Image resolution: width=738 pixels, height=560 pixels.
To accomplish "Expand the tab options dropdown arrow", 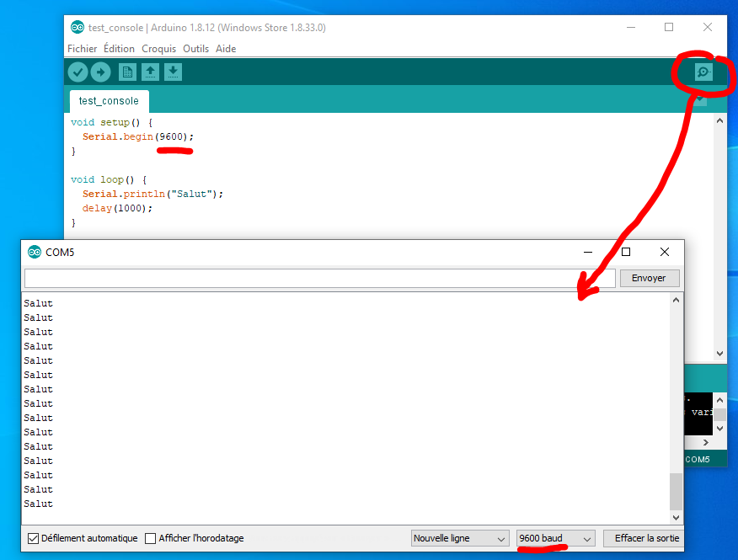I will pyautogui.click(x=699, y=100).
